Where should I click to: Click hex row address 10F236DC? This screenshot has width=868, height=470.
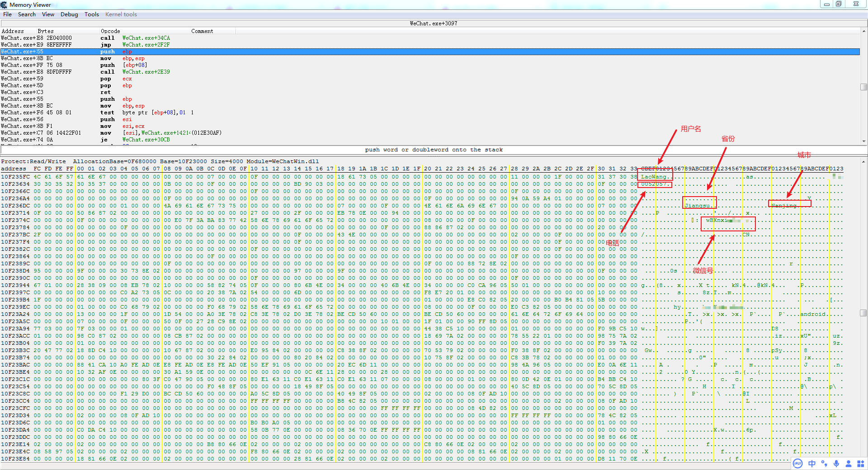point(15,206)
